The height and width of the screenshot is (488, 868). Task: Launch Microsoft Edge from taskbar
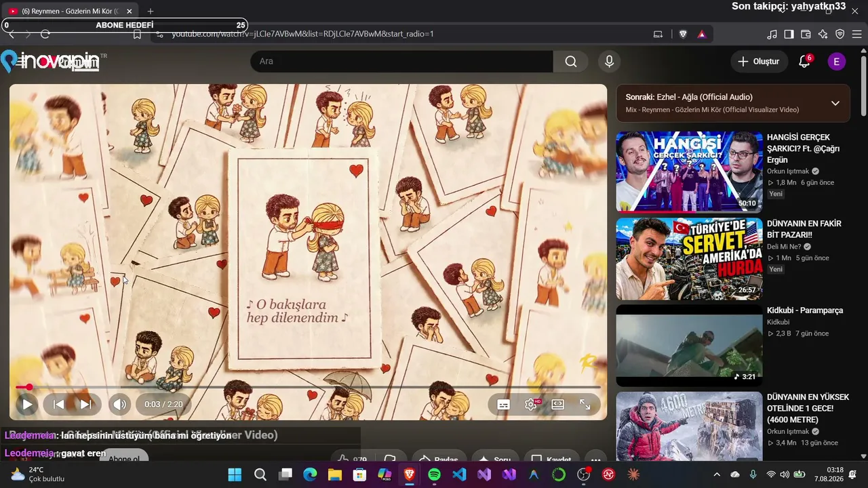(x=310, y=474)
